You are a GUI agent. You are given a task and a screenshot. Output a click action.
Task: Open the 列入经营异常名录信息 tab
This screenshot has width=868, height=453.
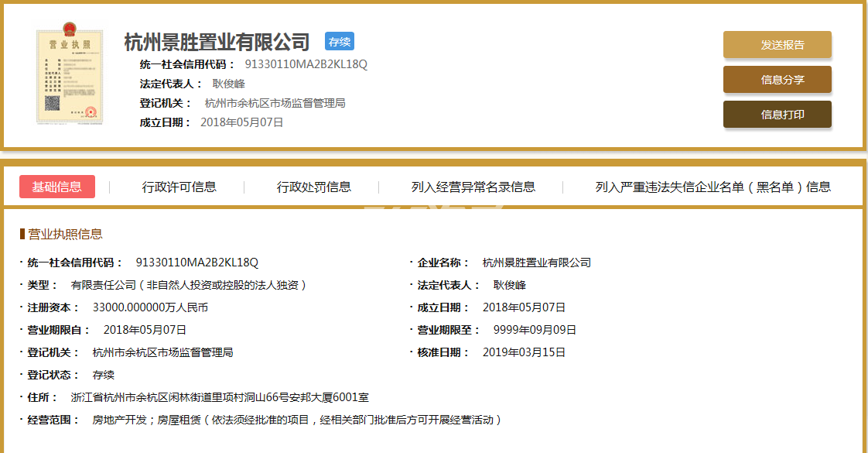click(473, 187)
